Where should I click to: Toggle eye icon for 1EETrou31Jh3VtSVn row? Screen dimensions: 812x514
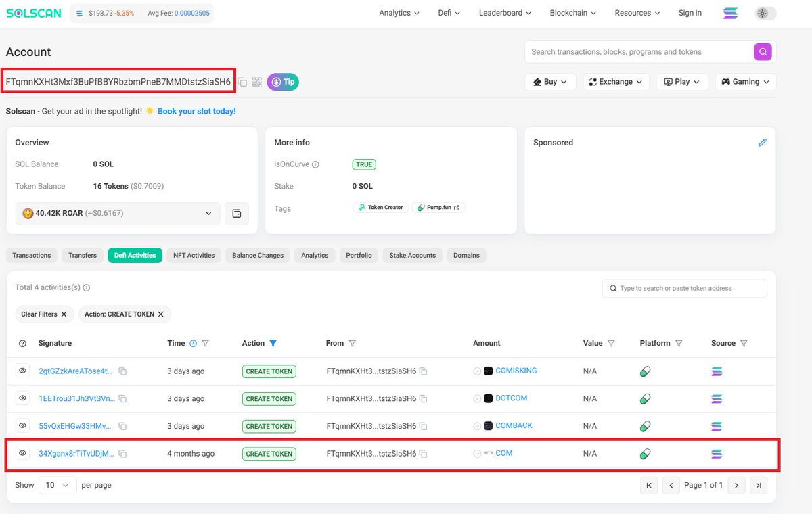pyautogui.click(x=22, y=398)
